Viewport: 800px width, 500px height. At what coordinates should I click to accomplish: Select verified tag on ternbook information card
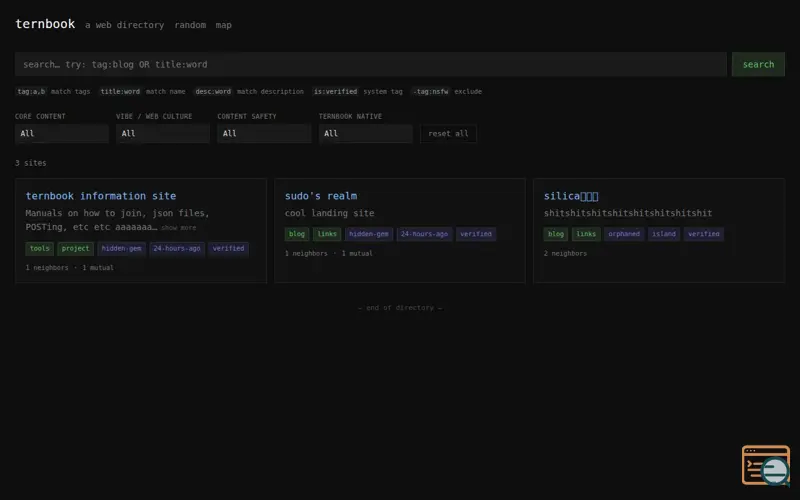229,248
